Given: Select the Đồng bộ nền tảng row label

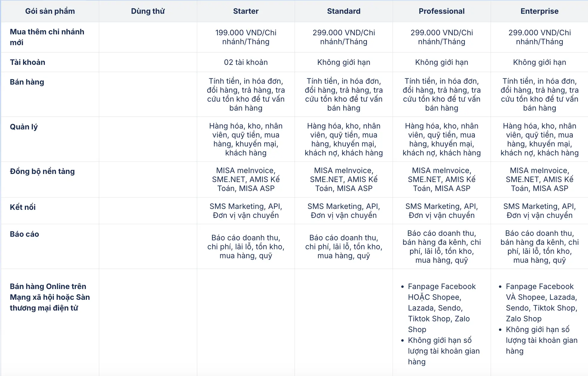Looking at the screenshot, I should pos(42,171).
